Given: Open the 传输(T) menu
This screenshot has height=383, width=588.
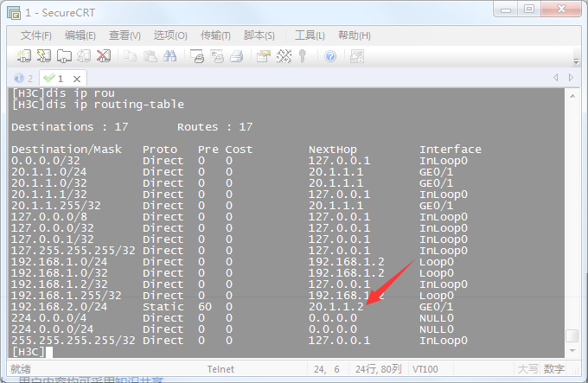Looking at the screenshot, I should tap(215, 35).
